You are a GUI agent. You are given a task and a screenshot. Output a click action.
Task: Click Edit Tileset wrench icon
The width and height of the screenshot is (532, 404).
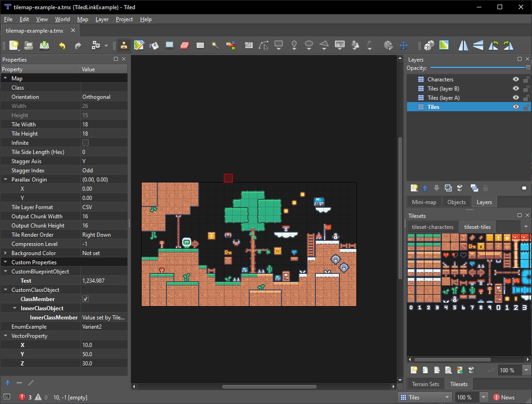click(x=448, y=370)
